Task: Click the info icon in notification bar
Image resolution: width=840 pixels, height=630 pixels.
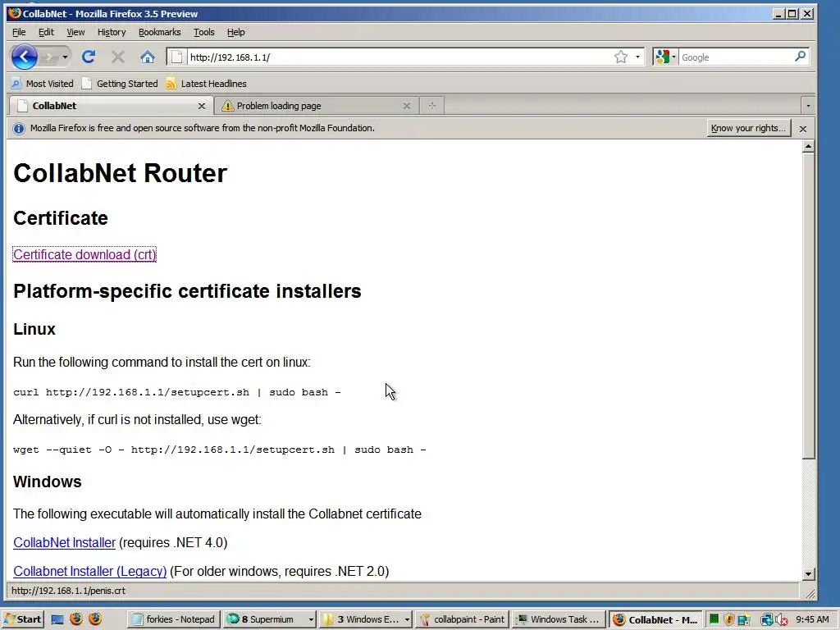Action: click(19, 129)
